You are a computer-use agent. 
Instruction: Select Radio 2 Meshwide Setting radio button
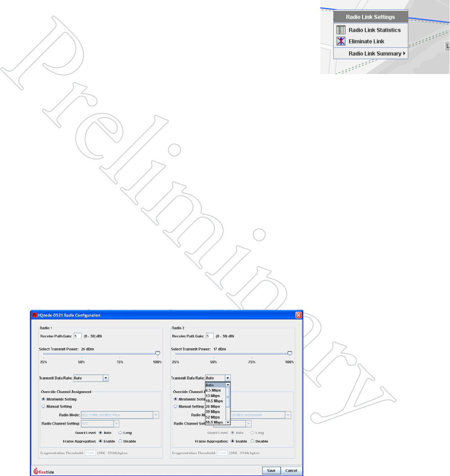[x=175, y=399]
